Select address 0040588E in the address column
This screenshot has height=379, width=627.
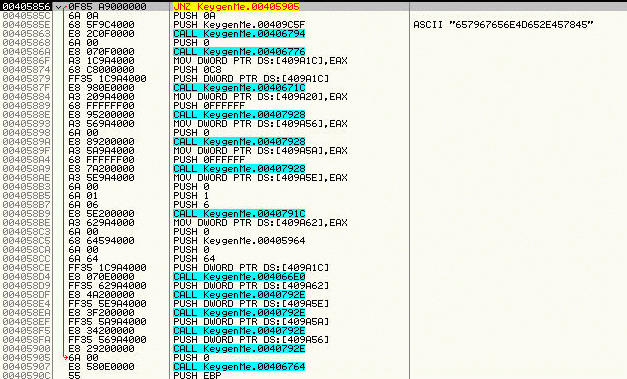click(26, 115)
